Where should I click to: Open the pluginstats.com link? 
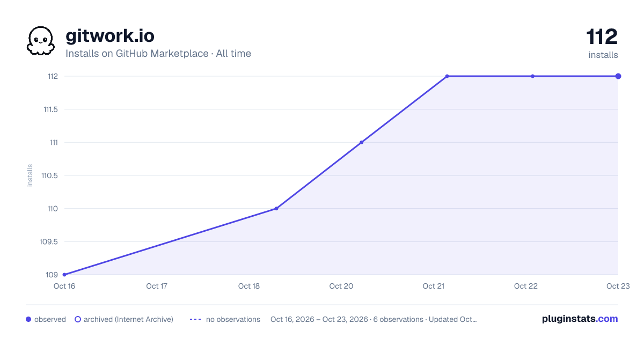pyautogui.click(x=580, y=319)
